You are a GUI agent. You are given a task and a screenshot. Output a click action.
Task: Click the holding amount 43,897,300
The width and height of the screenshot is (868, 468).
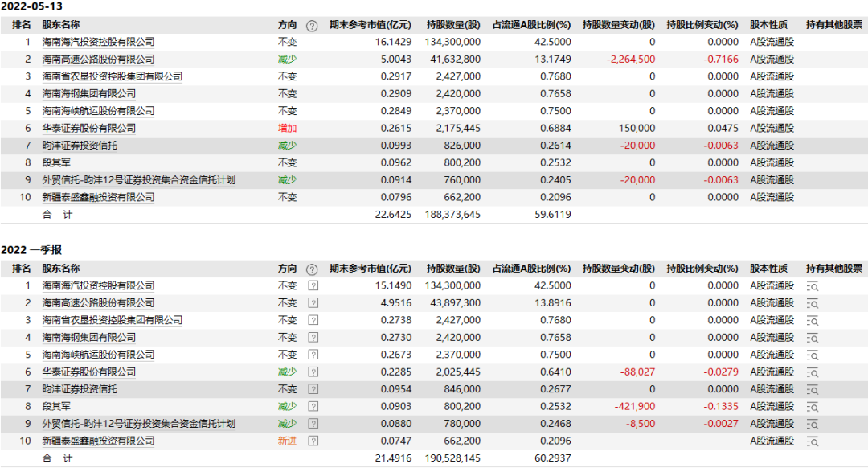[x=456, y=303]
